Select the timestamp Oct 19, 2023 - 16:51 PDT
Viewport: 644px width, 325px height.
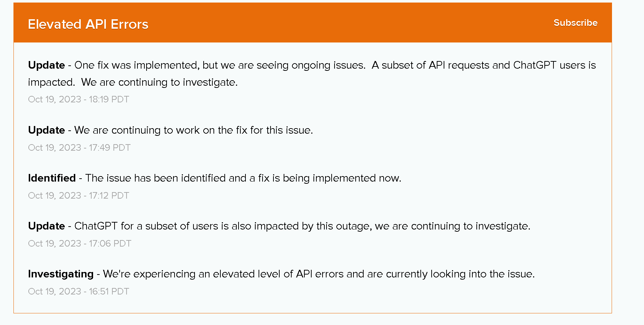pos(78,291)
